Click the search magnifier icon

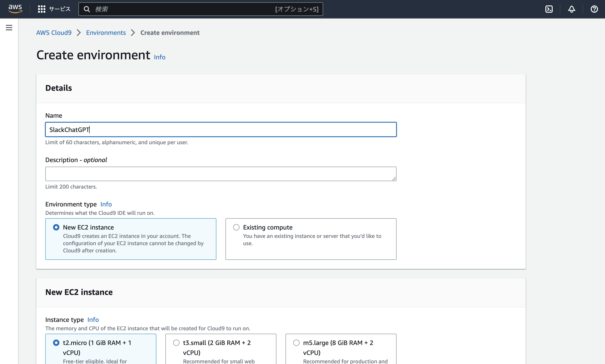pos(87,9)
